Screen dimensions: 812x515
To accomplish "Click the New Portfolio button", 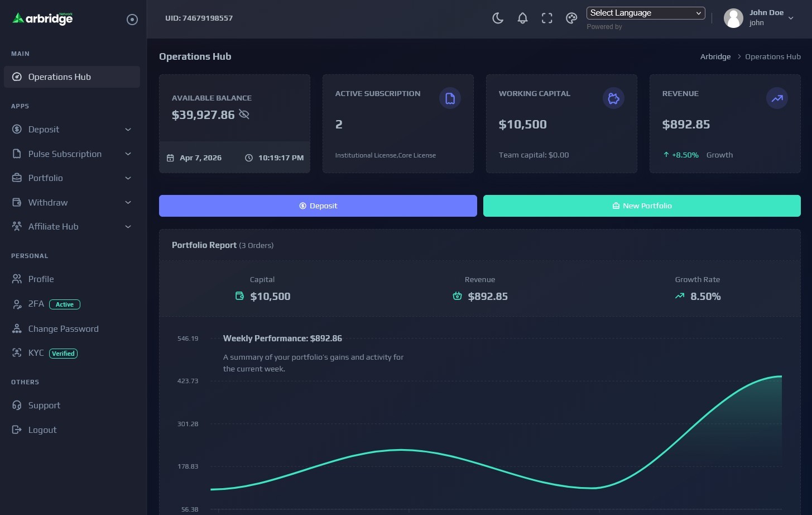I will tap(641, 206).
